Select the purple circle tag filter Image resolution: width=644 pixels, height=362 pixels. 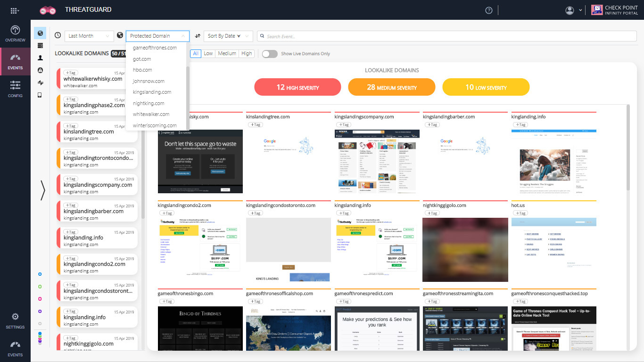40,311
